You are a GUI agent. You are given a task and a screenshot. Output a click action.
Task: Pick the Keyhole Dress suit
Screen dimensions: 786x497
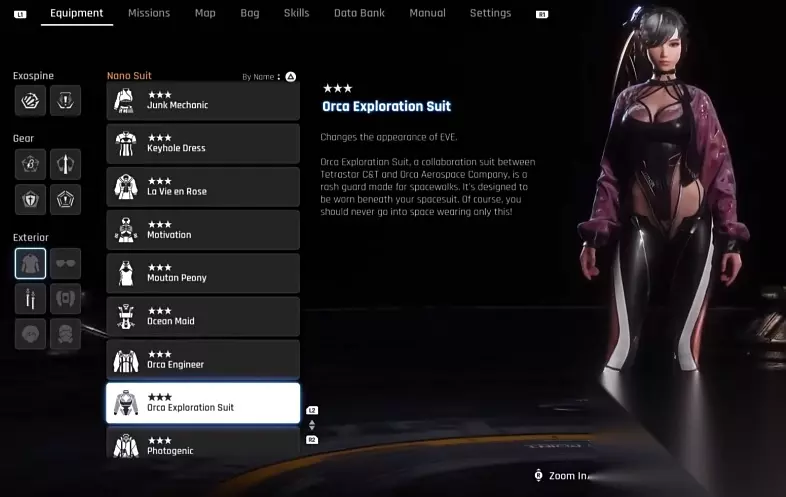tap(203, 144)
